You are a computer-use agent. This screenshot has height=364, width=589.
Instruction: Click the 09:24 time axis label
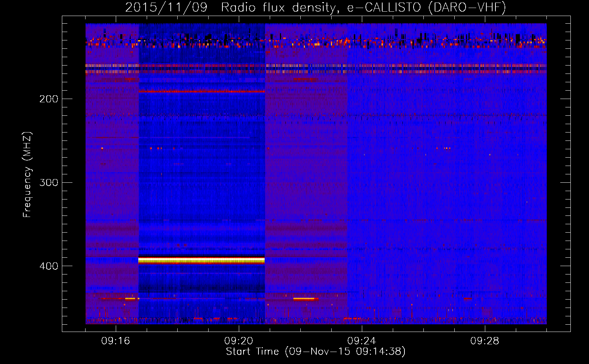tap(362, 341)
